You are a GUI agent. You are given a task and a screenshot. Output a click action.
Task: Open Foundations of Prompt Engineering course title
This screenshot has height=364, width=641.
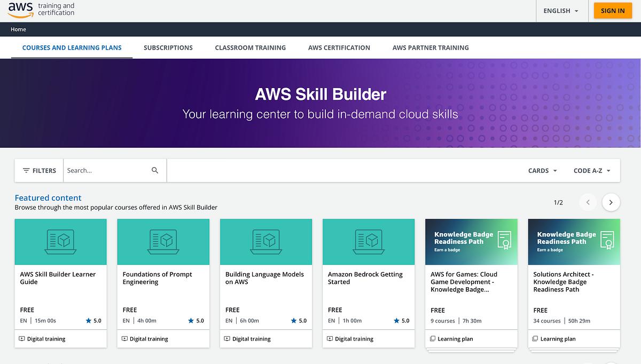[x=158, y=278]
